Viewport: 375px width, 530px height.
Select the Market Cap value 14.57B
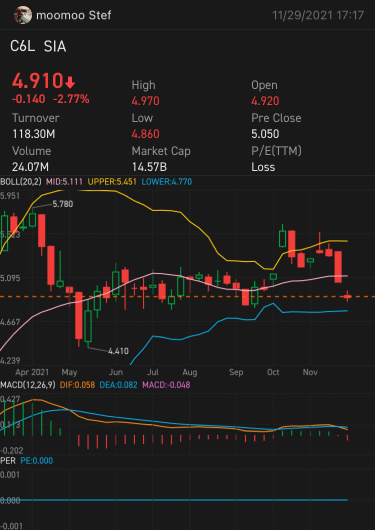(149, 167)
